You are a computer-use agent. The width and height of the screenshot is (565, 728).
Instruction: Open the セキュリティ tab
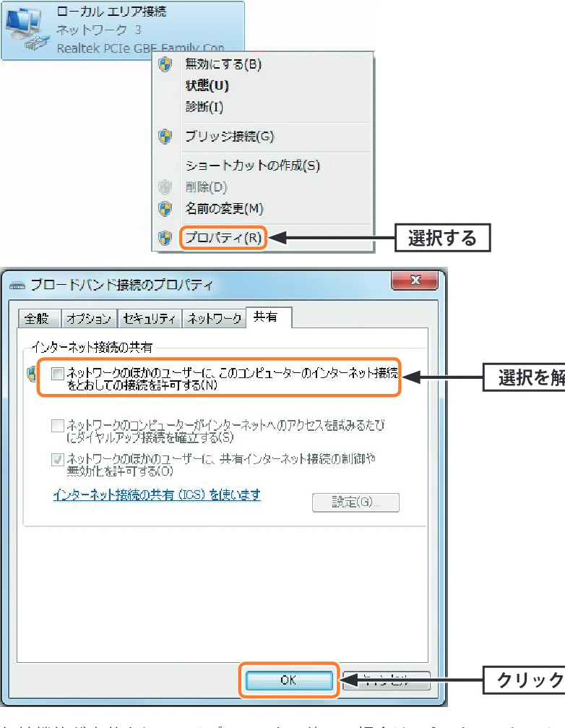coord(150,319)
